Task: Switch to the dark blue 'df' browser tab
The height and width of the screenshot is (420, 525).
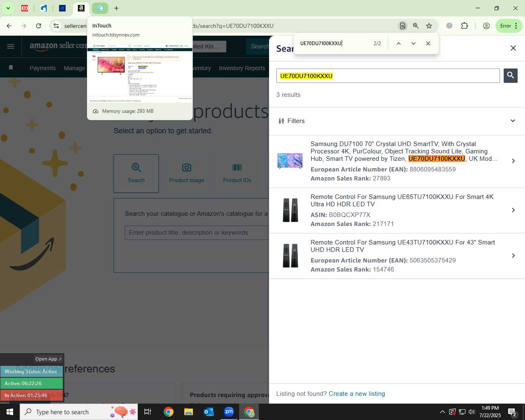Action: (62, 8)
